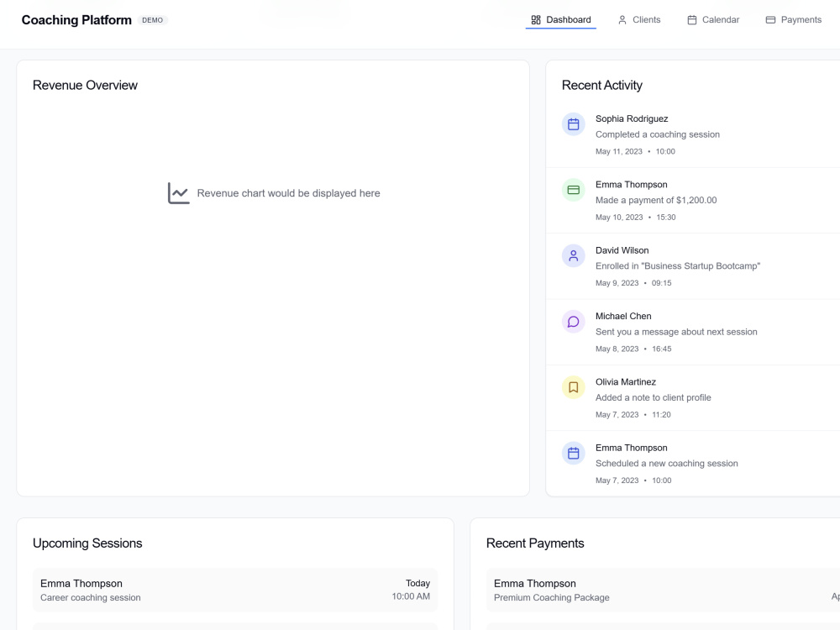Viewport: 840px width, 630px height.
Task: Select David Wilson Business Startup Bootcamp enrollment
Action: [693, 266]
